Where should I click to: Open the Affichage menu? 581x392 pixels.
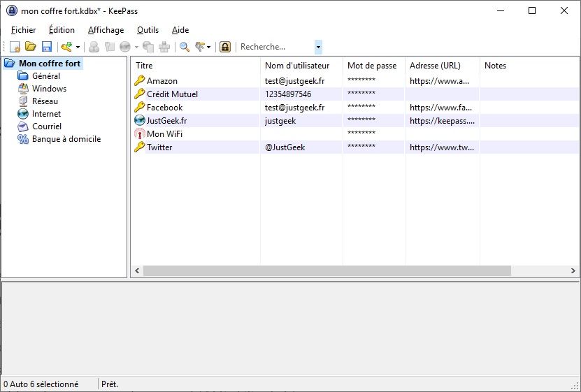(x=106, y=30)
